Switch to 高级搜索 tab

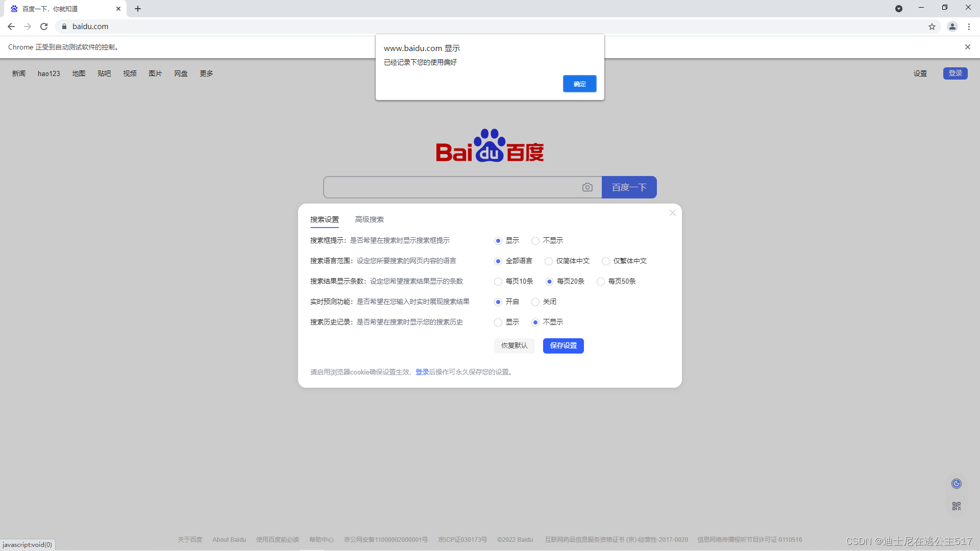click(369, 219)
